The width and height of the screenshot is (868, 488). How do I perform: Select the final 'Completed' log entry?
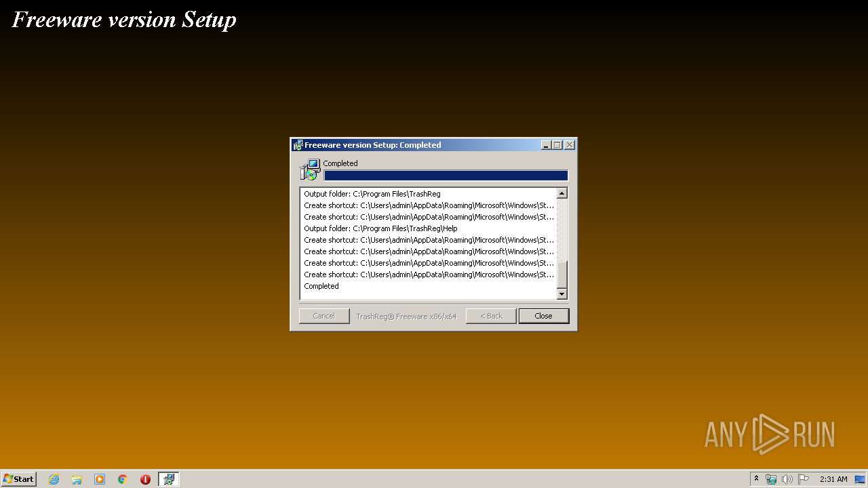click(x=321, y=286)
